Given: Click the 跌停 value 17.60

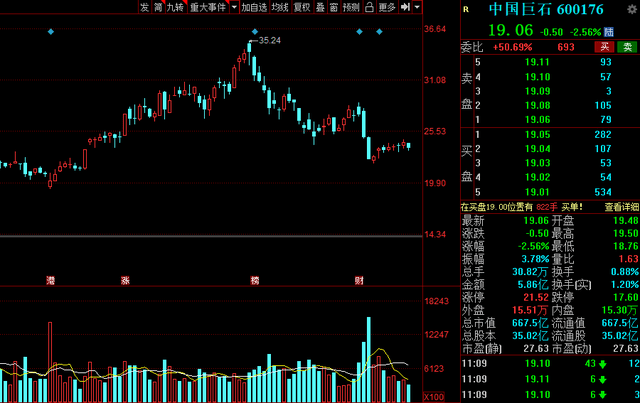Looking at the screenshot, I should pos(626,297).
